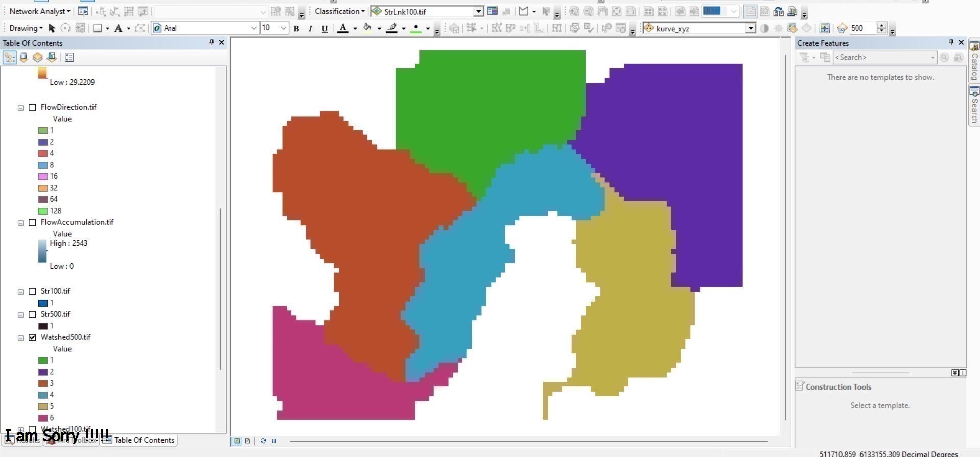Click the Watshed500 value 6 magenta swatch
This screenshot has height=457, width=980.
(43, 418)
